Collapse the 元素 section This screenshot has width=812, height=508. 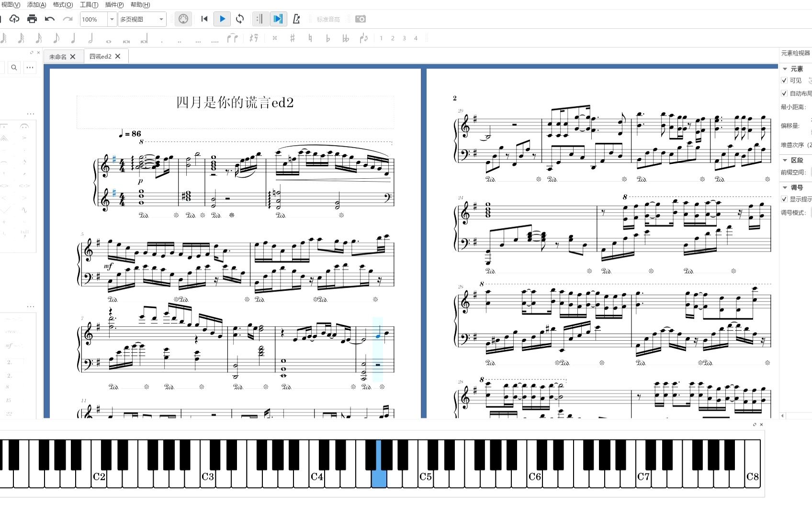[785, 69]
